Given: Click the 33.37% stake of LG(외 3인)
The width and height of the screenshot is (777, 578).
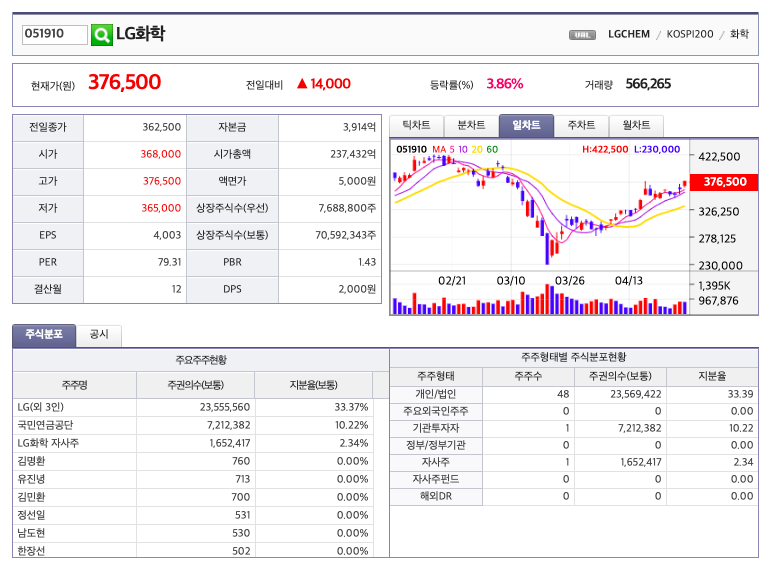Looking at the screenshot, I should point(351,407).
